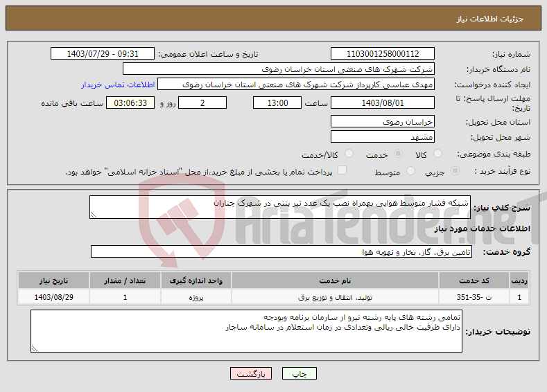Click the گروه خدمت label
The image size is (547, 392).
pos(507,252)
